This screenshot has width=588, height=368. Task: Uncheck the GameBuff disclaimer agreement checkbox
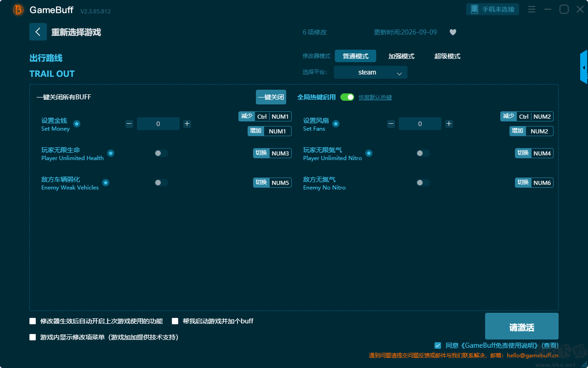[x=438, y=345]
